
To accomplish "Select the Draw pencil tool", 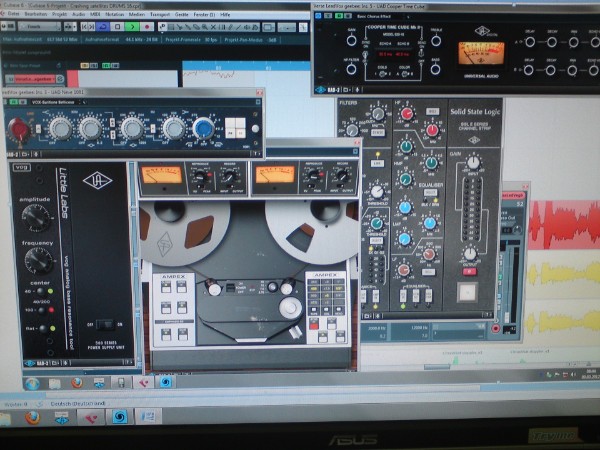I will pos(230,27).
